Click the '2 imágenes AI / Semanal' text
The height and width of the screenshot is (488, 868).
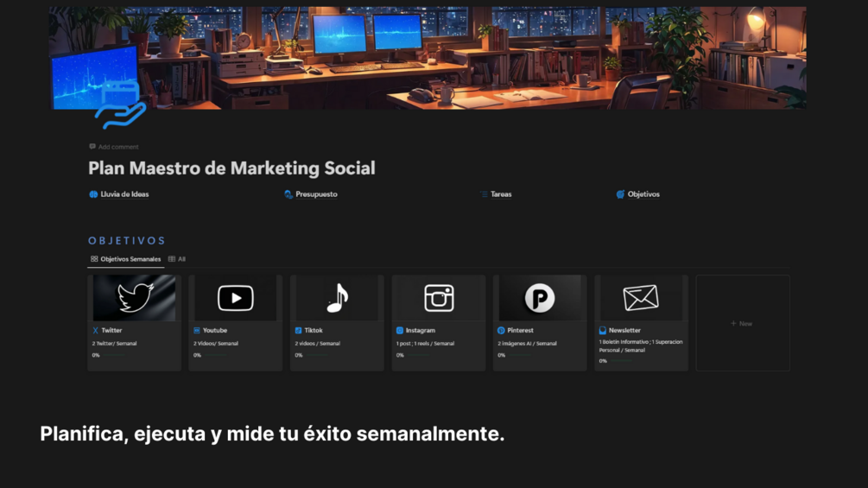point(527,344)
